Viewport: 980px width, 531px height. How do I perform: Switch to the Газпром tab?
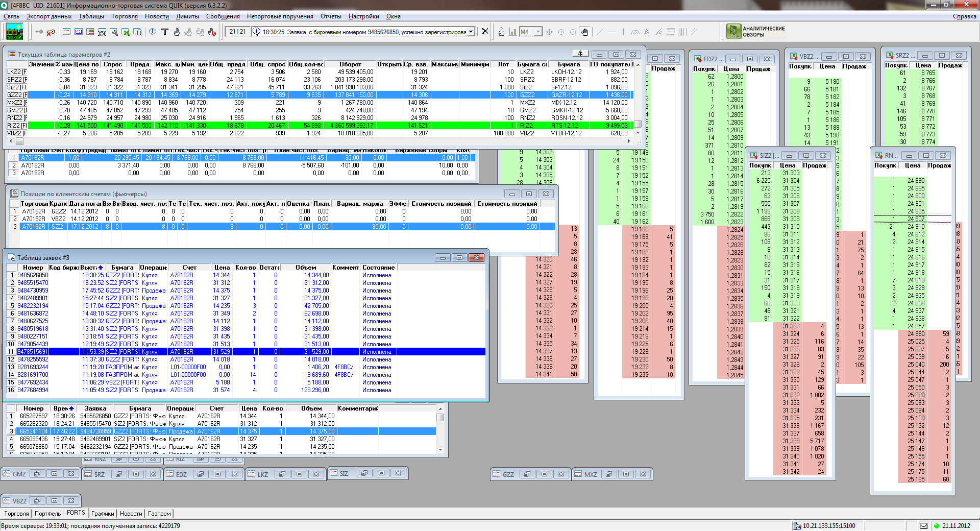[160, 514]
